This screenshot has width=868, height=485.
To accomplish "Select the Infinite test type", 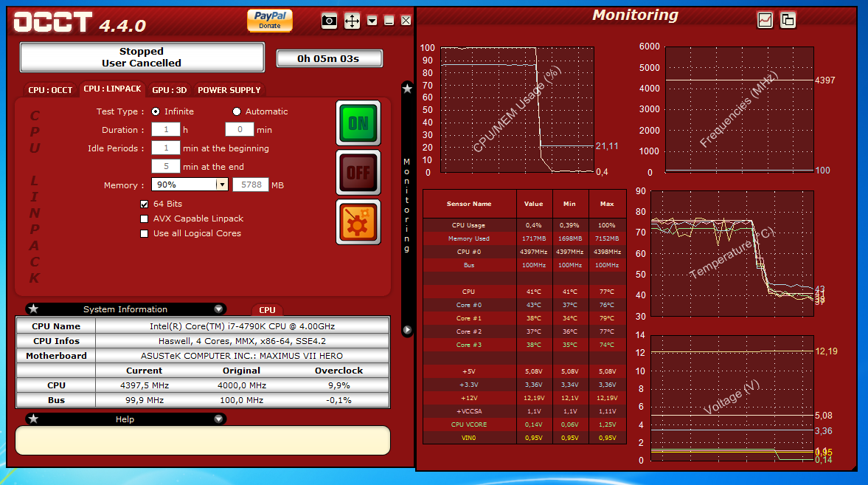I will [x=156, y=111].
